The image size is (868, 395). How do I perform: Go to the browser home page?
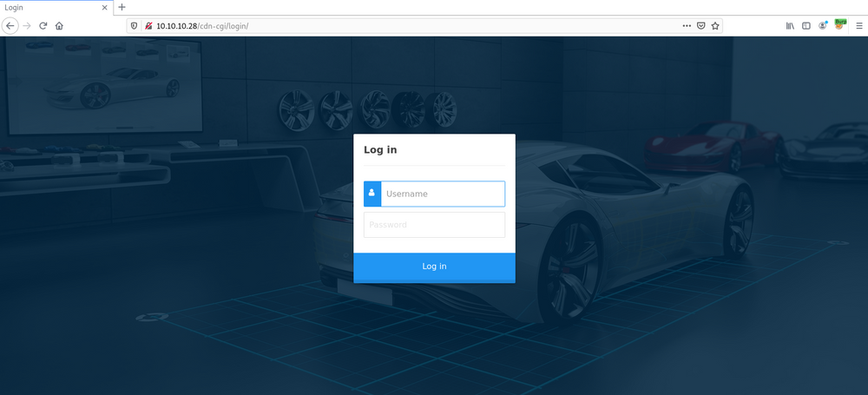[x=59, y=26]
